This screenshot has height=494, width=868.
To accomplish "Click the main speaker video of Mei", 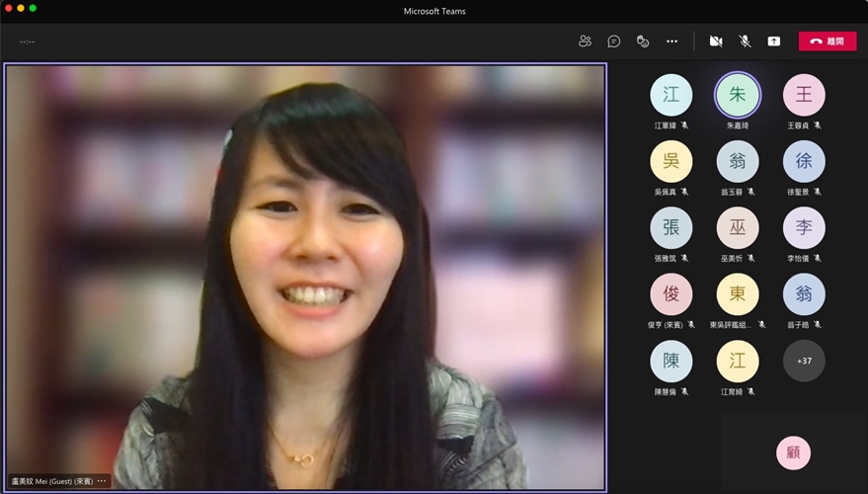I will [x=305, y=277].
